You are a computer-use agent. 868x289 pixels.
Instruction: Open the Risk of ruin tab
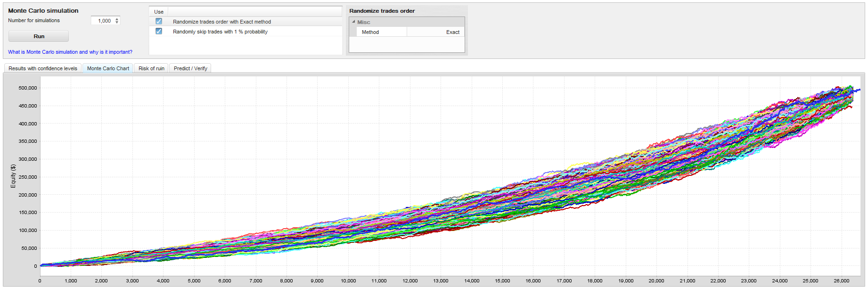click(x=151, y=68)
